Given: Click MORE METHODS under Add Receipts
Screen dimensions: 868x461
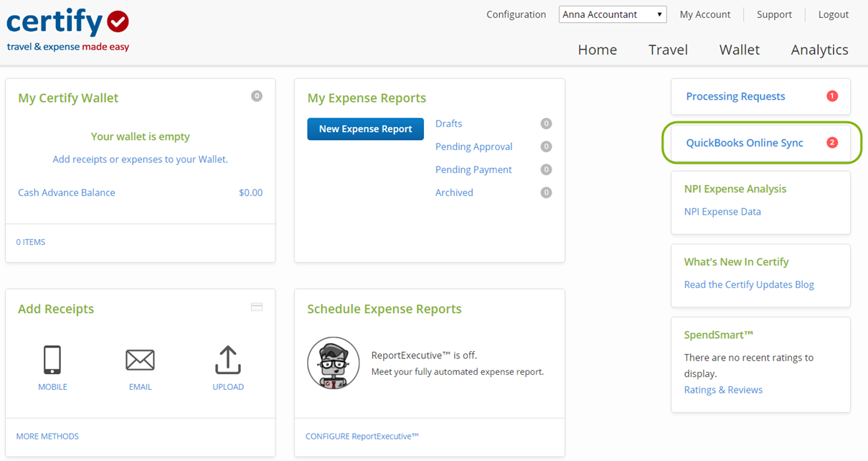Looking at the screenshot, I should 47,436.
